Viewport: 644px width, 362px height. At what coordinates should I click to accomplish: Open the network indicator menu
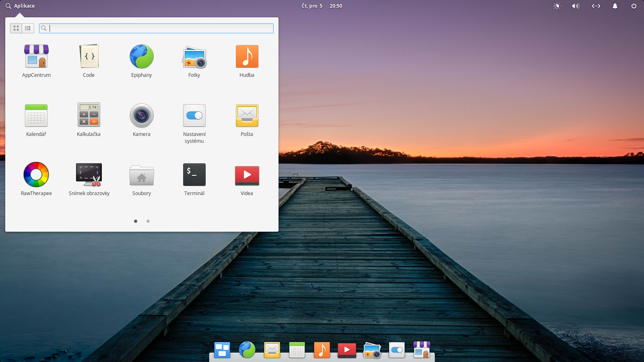tap(596, 6)
